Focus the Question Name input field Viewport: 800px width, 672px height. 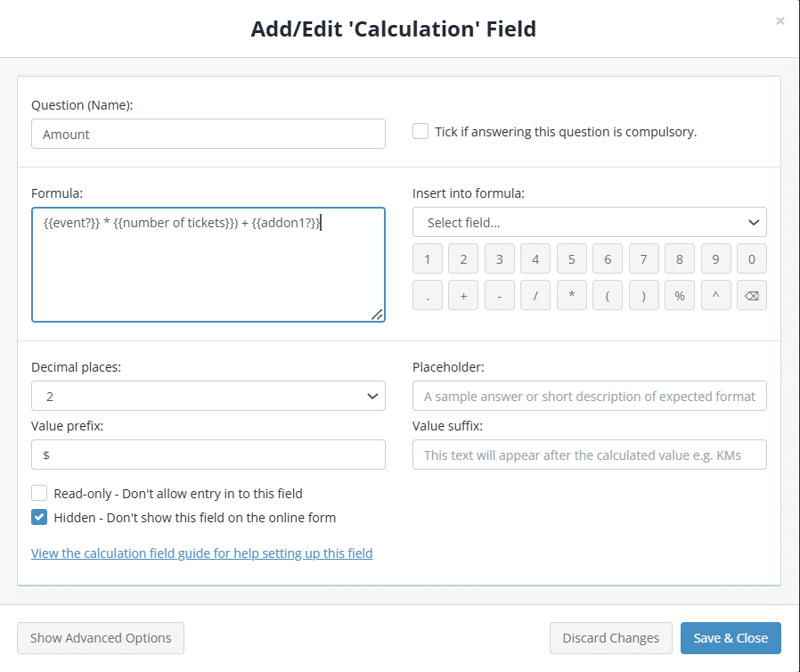(208, 134)
